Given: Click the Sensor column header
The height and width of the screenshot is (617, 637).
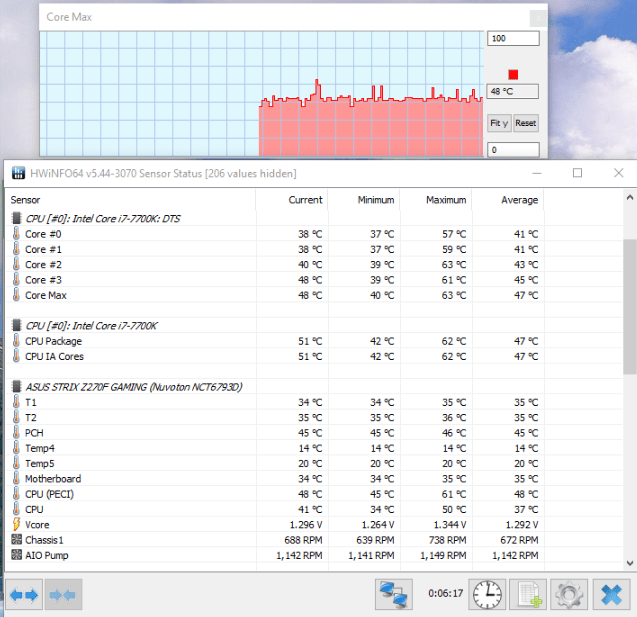Looking at the screenshot, I should (x=131, y=200).
